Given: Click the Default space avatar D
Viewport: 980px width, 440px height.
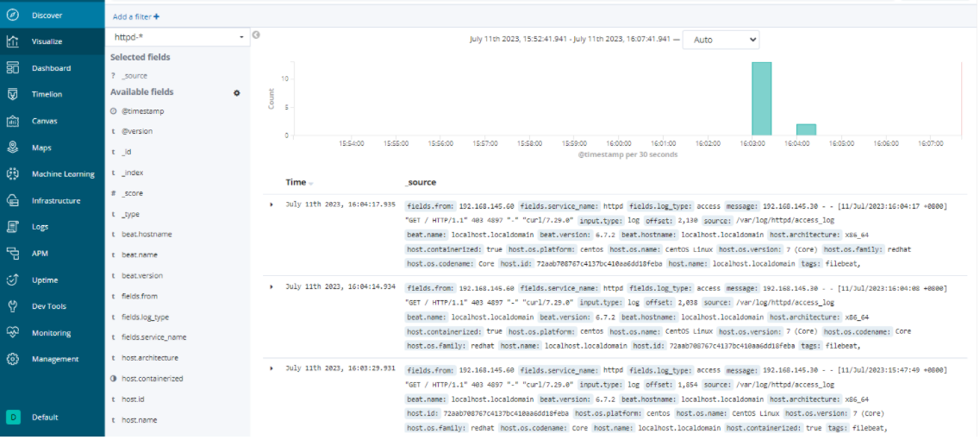Looking at the screenshot, I should coord(13,417).
